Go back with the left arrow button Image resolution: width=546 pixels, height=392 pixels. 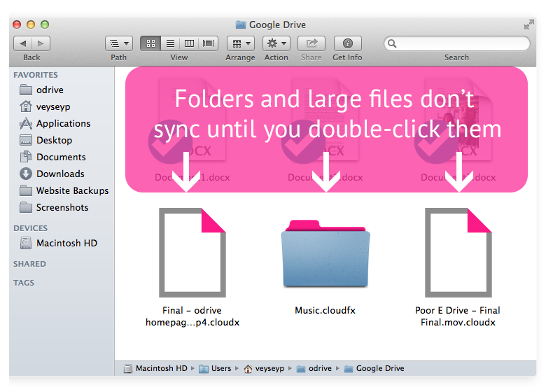22,43
